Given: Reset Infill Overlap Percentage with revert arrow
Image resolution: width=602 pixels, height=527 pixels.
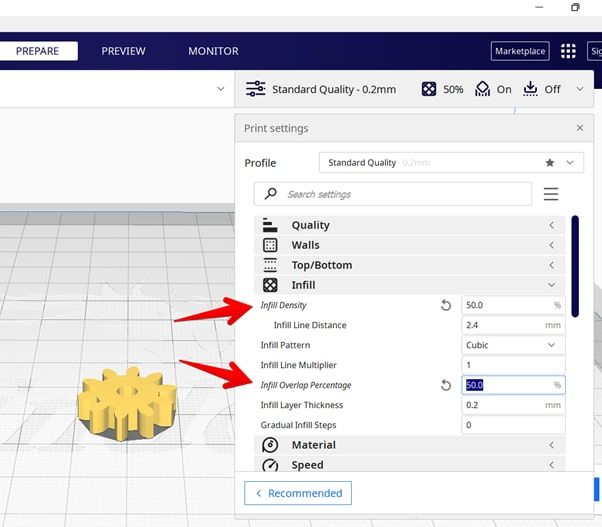Looking at the screenshot, I should coord(446,385).
